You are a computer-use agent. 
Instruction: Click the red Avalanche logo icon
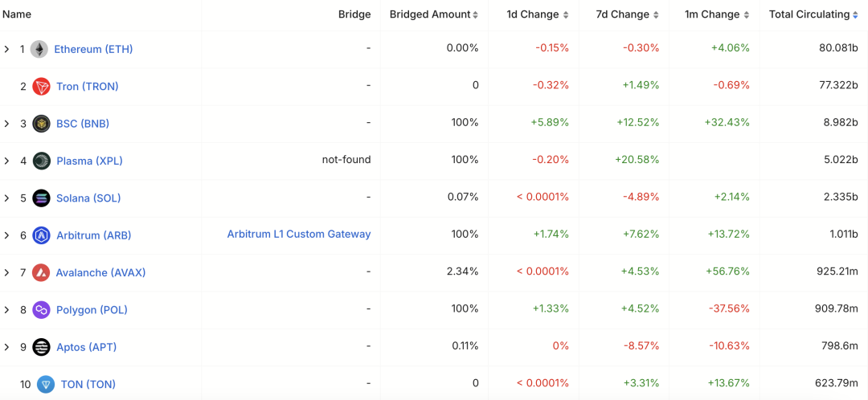[41, 273]
